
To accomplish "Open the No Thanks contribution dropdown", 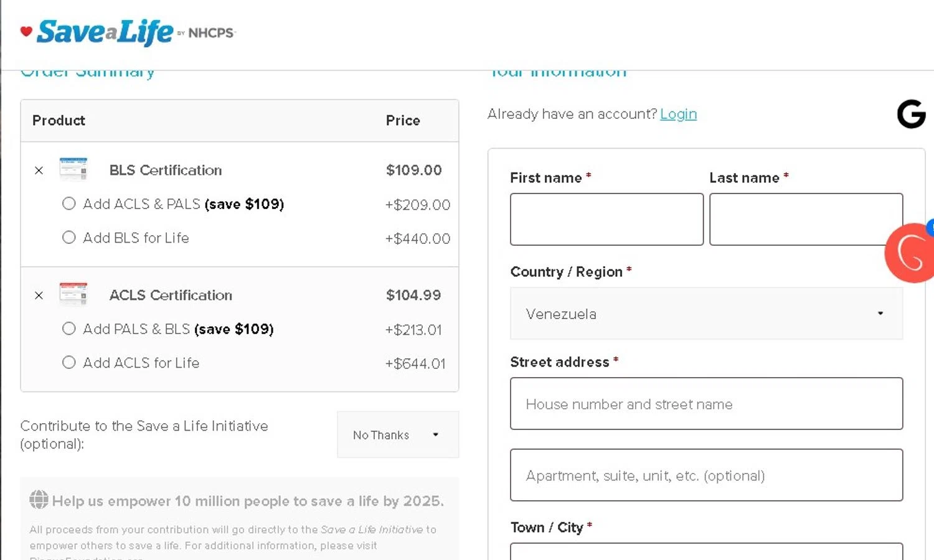I will [398, 434].
